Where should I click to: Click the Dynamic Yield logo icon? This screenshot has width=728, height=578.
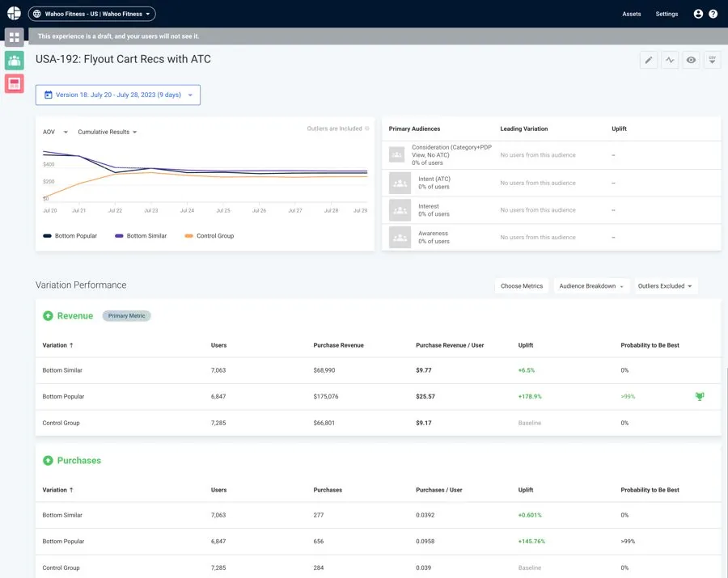[x=14, y=14]
